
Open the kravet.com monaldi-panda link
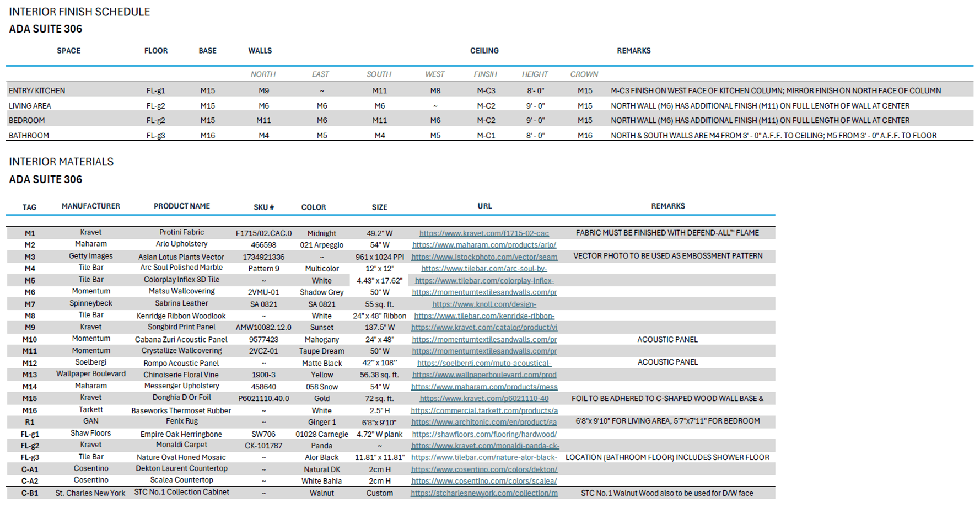484,446
